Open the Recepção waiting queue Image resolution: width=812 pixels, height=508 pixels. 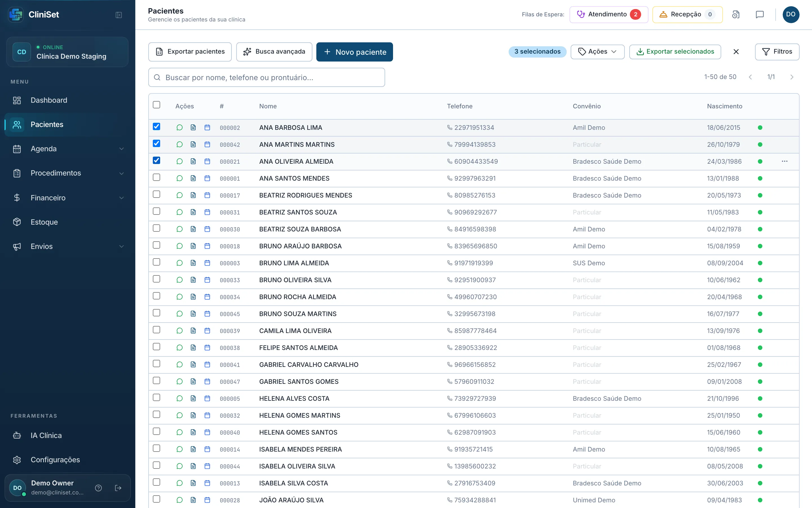tap(687, 14)
